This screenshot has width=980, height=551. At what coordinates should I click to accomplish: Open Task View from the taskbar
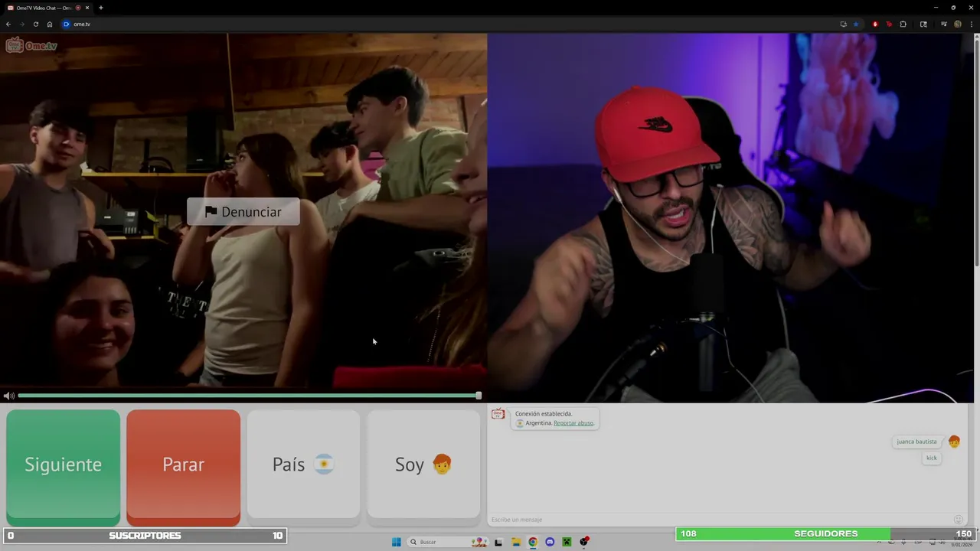(x=498, y=542)
